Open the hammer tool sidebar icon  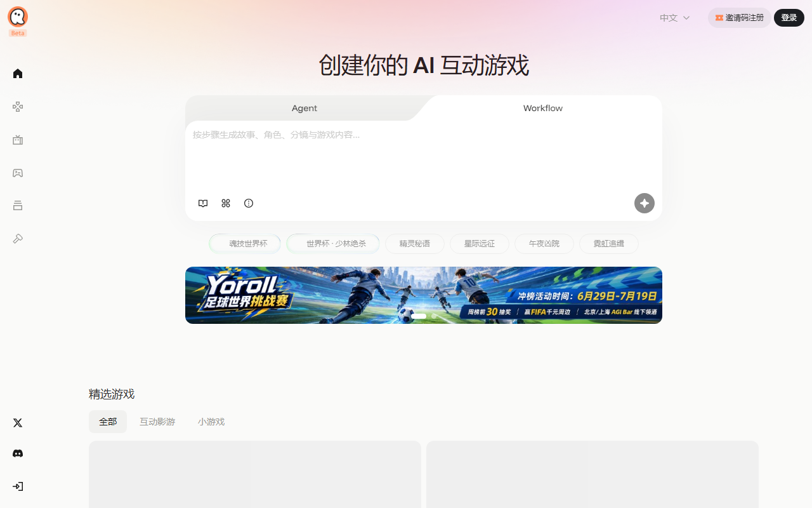click(18, 239)
